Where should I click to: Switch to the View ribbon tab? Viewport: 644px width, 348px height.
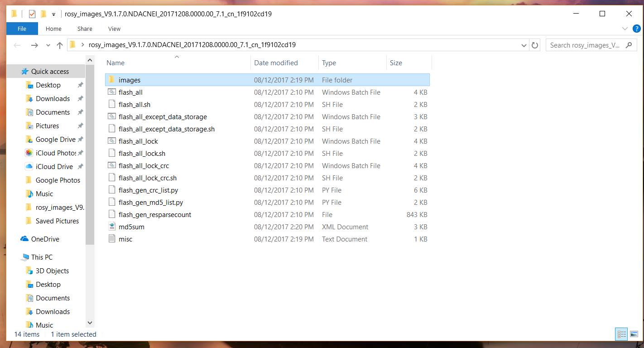114,29
